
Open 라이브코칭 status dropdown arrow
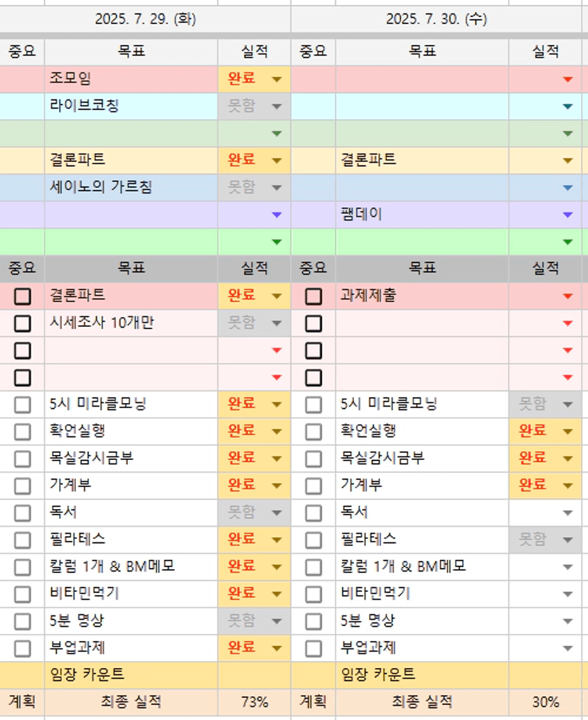coord(277,107)
